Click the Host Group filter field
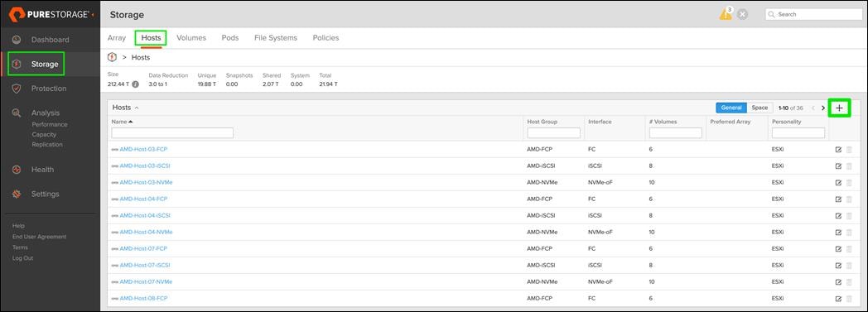The image size is (868, 312). pos(553,132)
